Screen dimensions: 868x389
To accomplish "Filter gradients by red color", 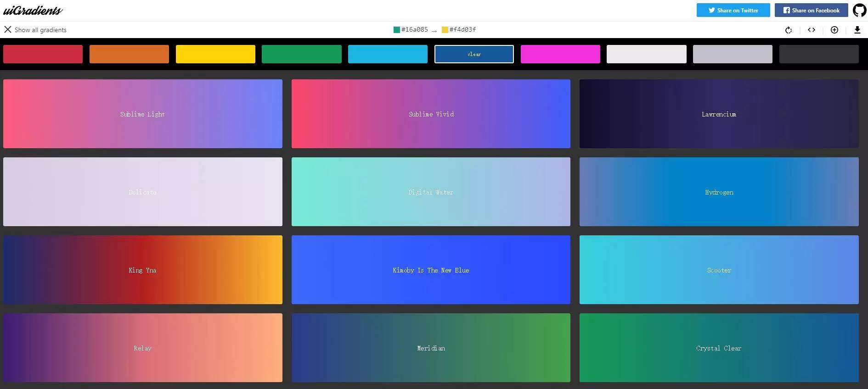I will [43, 54].
